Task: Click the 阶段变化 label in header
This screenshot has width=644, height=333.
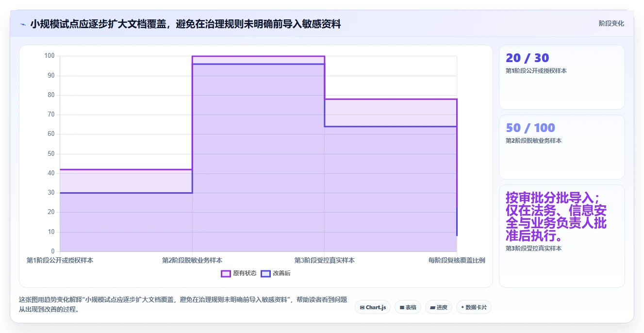Action: [x=611, y=23]
